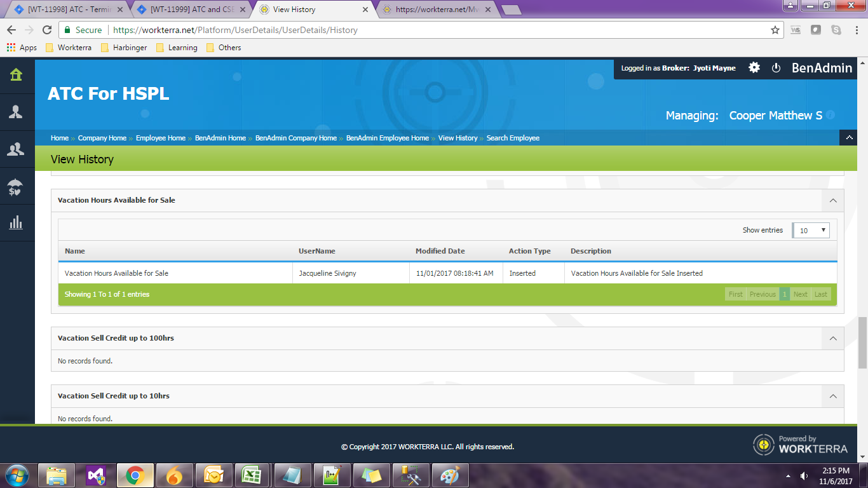The height and width of the screenshot is (488, 868).
Task: Open Excel from the Windows taskbar
Action: point(252,475)
